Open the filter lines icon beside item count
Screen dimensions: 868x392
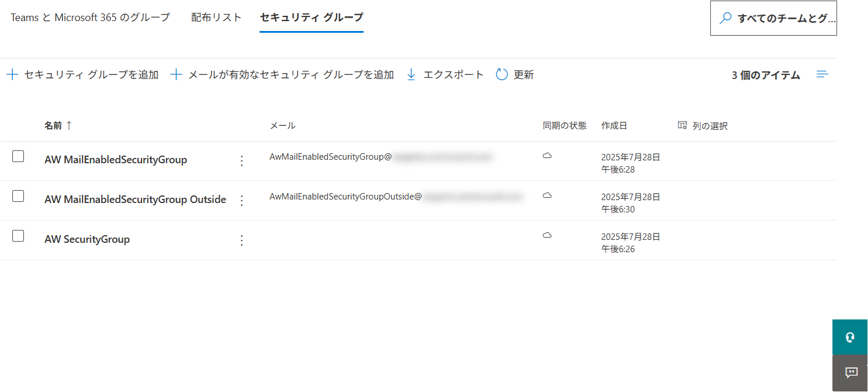pyautogui.click(x=822, y=74)
